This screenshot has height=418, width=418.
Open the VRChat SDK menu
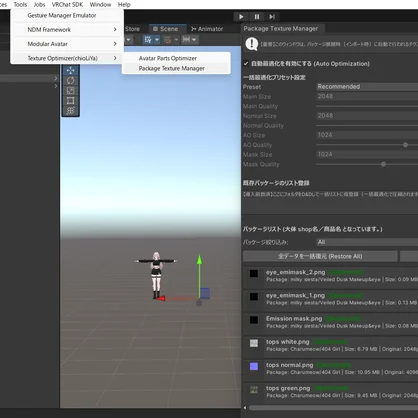(x=67, y=5)
